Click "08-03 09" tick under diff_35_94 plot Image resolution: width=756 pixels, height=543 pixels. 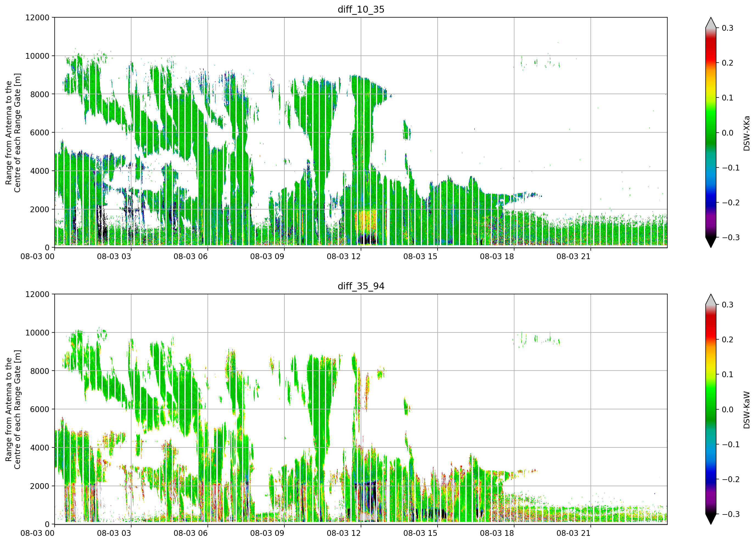point(267,533)
